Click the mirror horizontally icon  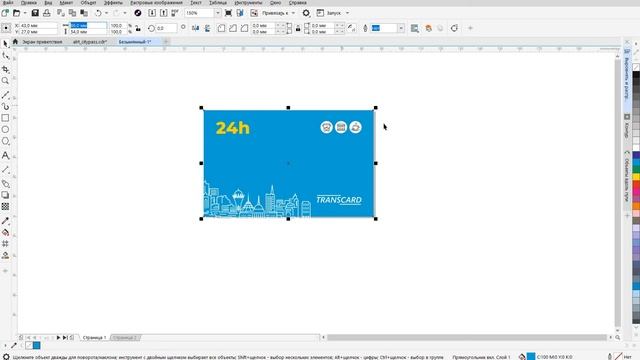pyautogui.click(x=196, y=28)
